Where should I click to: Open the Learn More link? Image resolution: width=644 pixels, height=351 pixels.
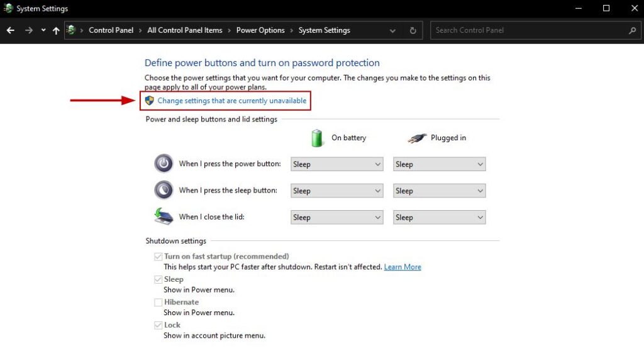coord(402,267)
